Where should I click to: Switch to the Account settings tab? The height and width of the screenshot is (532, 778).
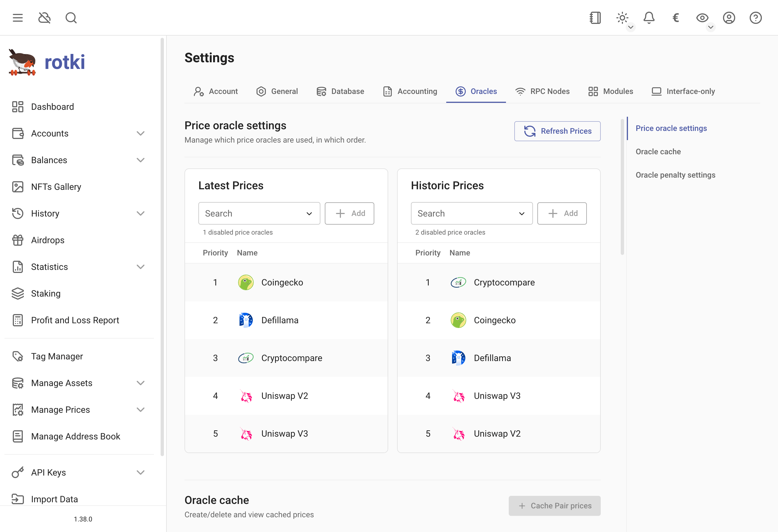pyautogui.click(x=216, y=91)
